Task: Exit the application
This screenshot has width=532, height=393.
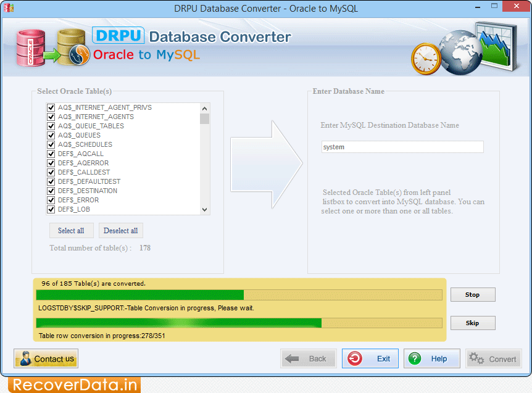Action: pos(370,358)
